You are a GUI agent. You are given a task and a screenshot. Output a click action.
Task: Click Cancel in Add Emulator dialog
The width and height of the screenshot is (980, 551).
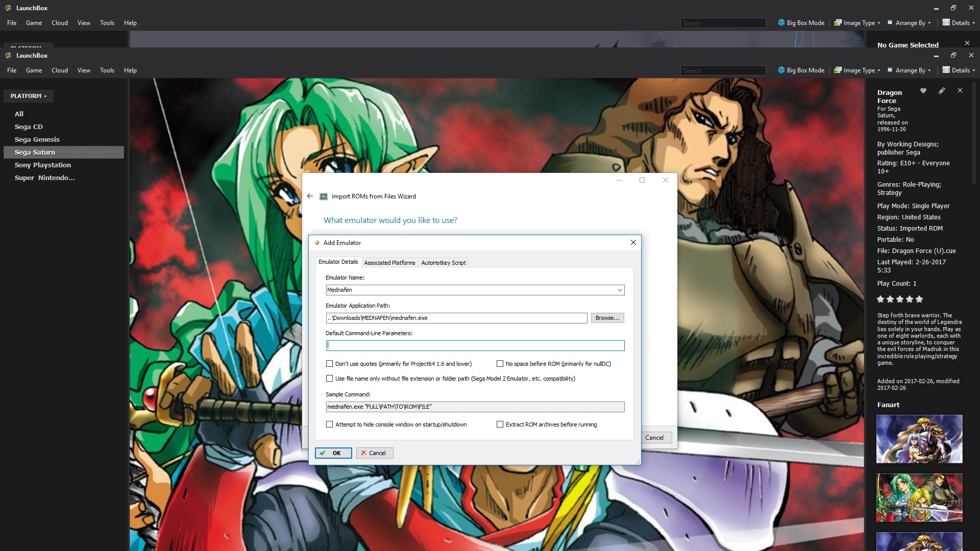point(375,453)
